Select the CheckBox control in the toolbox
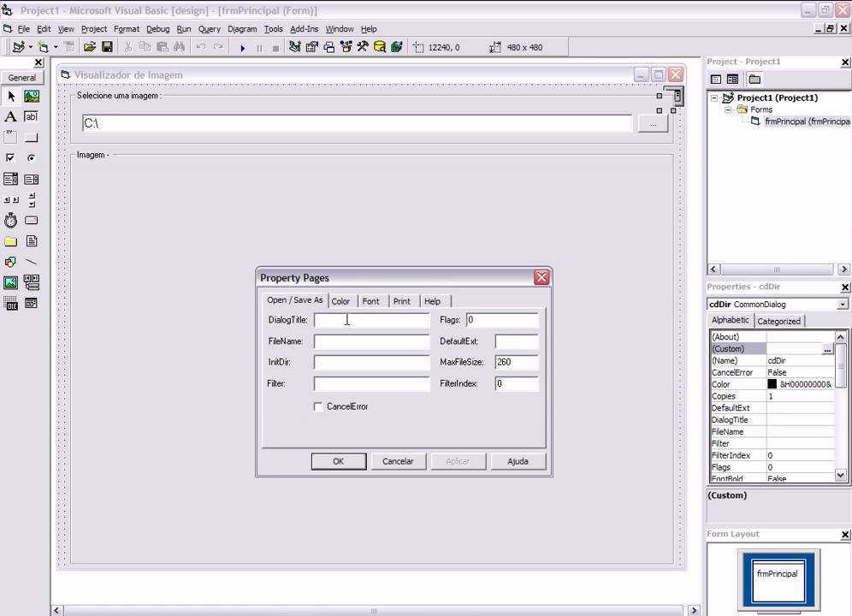852x616 pixels. (11, 157)
